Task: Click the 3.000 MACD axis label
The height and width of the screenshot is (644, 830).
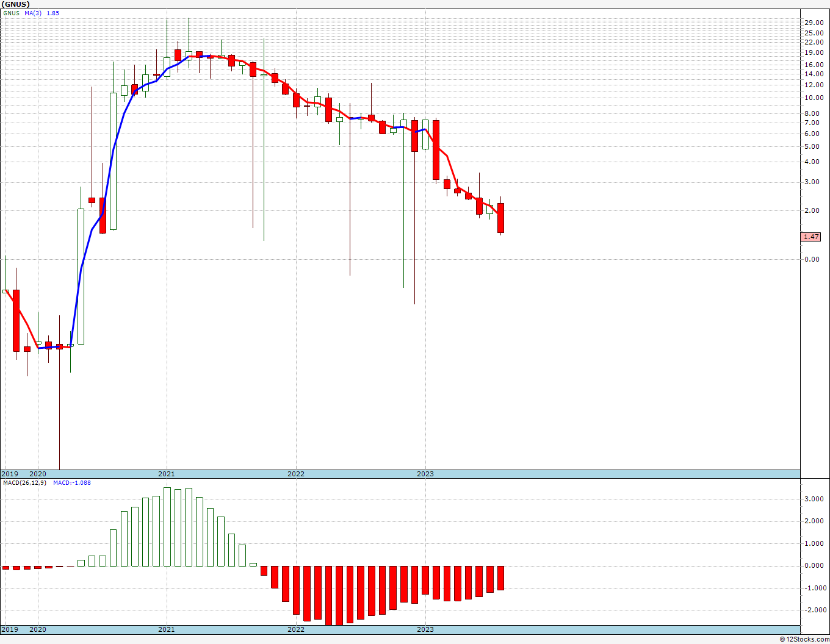Action: click(x=815, y=499)
